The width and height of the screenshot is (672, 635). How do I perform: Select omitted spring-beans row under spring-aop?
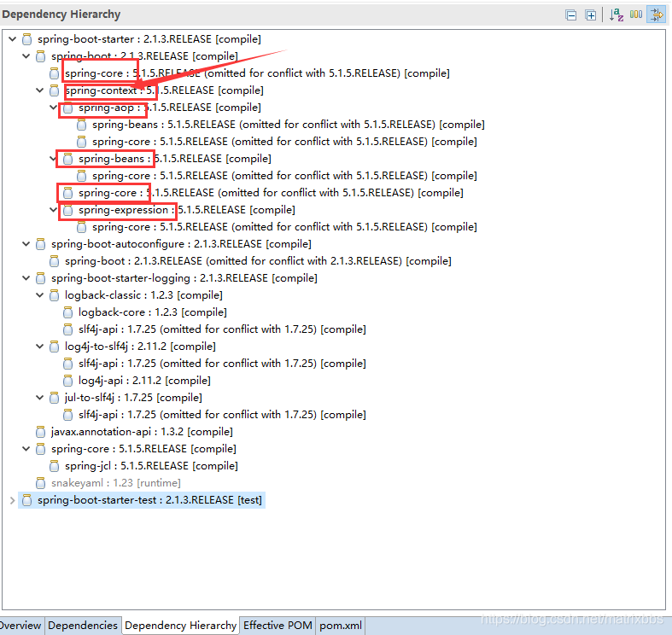(289, 125)
